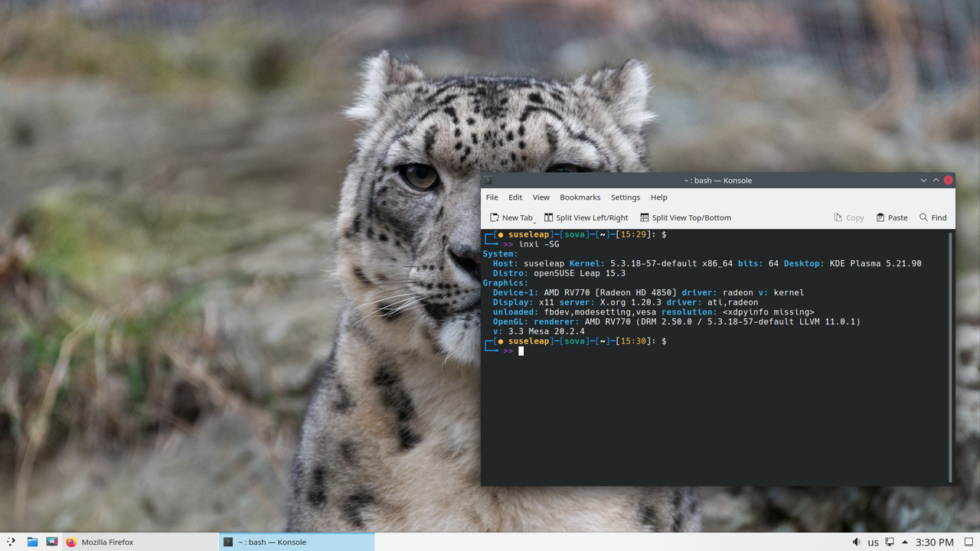The width and height of the screenshot is (980, 551).
Task: Click 'X.org 1.20.3' server text
Action: [x=630, y=302]
